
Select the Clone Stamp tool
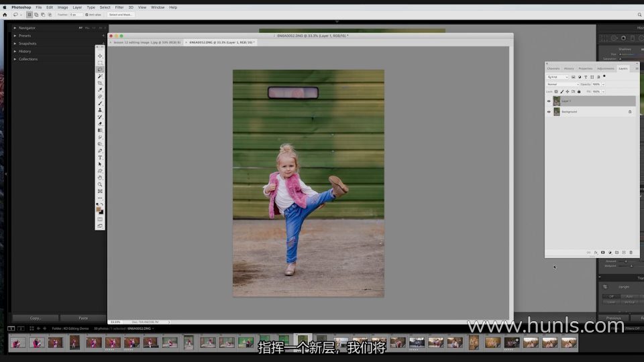pos(100,110)
